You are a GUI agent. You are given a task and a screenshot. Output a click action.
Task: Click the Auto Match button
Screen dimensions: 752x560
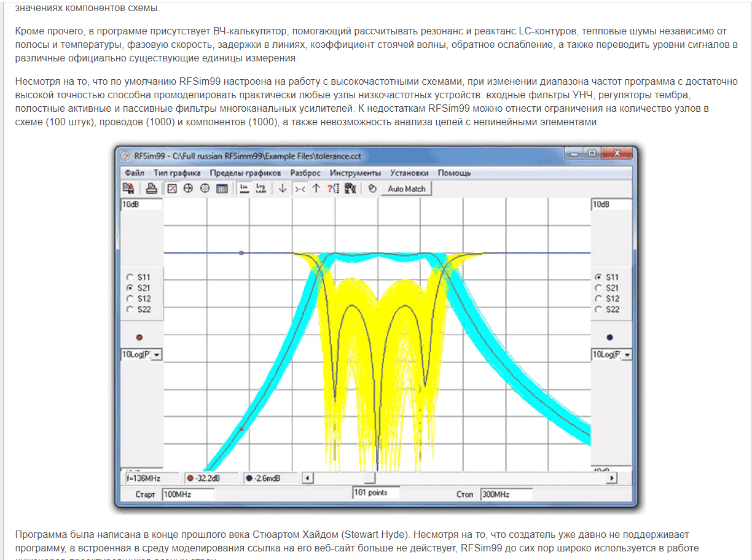pyautogui.click(x=407, y=189)
